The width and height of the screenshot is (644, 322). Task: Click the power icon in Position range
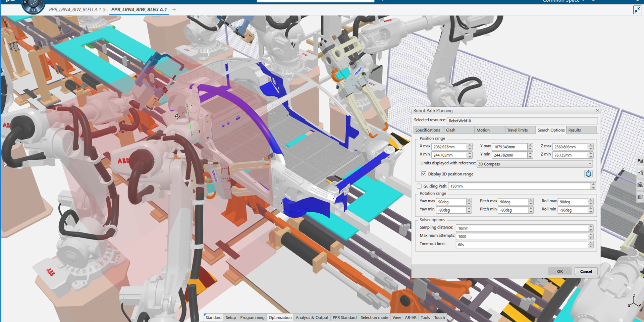588,174
